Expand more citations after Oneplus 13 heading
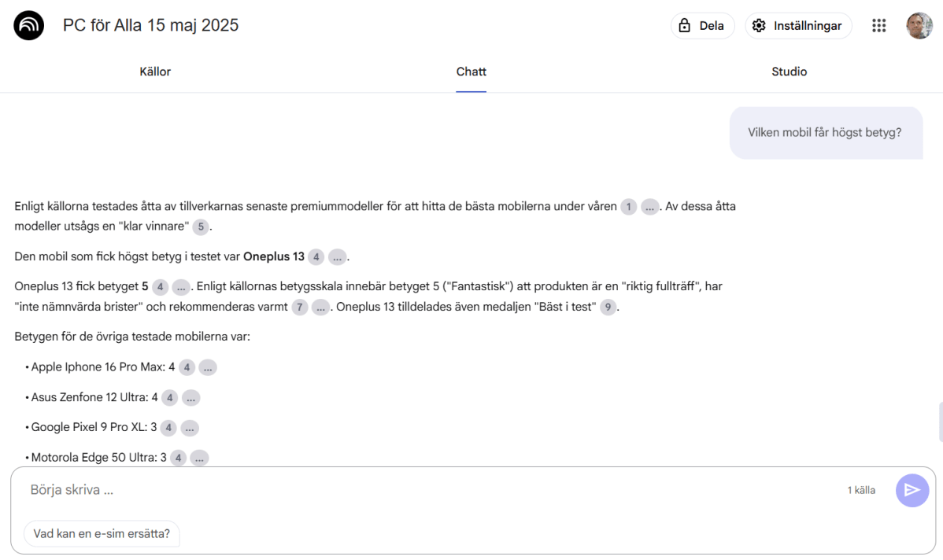 (338, 257)
